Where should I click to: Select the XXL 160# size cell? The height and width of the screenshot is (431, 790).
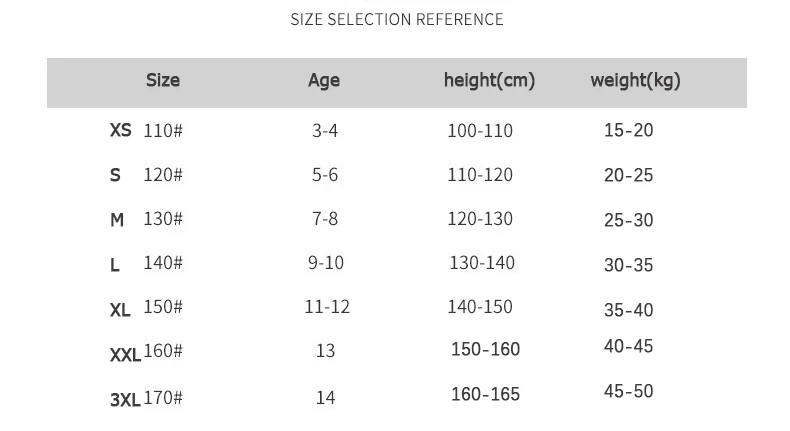click(x=146, y=352)
